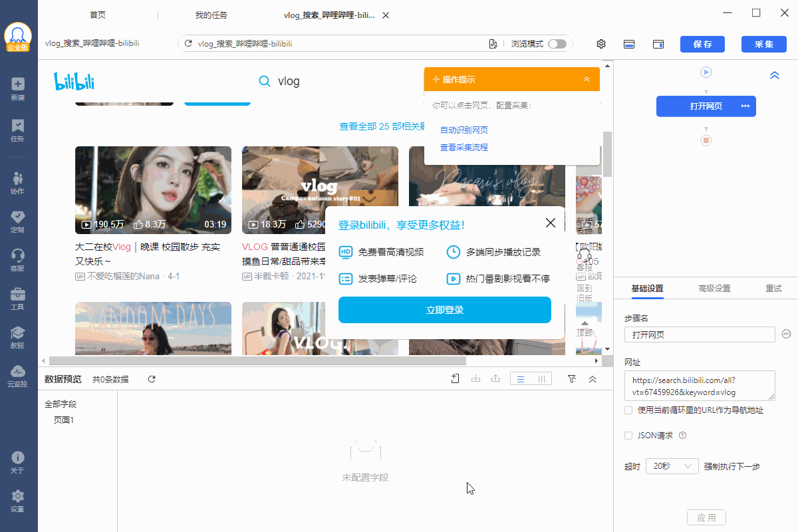Collapse the workflow panel with double chevron
The height and width of the screenshot is (532, 798).
pyautogui.click(x=775, y=75)
